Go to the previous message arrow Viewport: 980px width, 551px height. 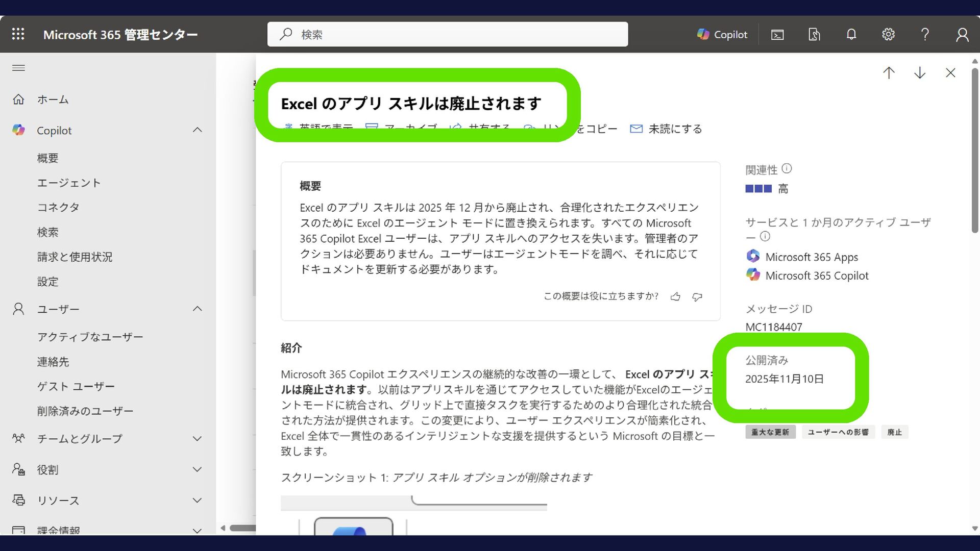pyautogui.click(x=889, y=73)
